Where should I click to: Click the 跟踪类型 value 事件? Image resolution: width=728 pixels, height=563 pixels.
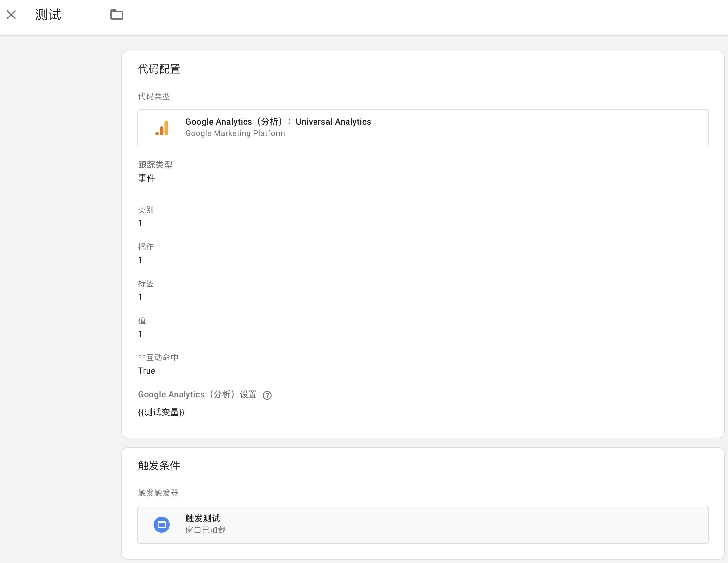pos(147,178)
